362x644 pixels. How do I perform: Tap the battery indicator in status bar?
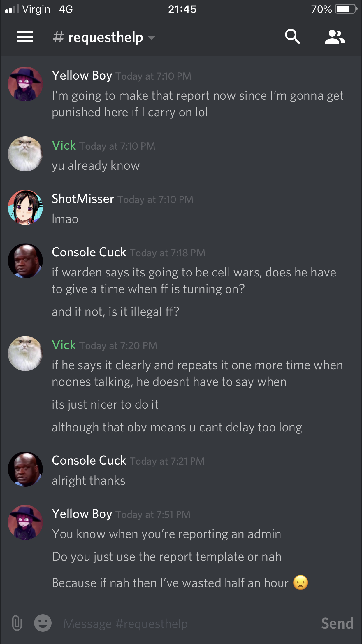(346, 9)
